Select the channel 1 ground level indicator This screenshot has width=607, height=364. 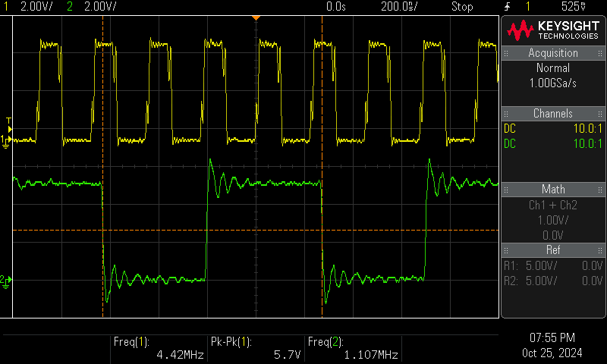click(6, 141)
